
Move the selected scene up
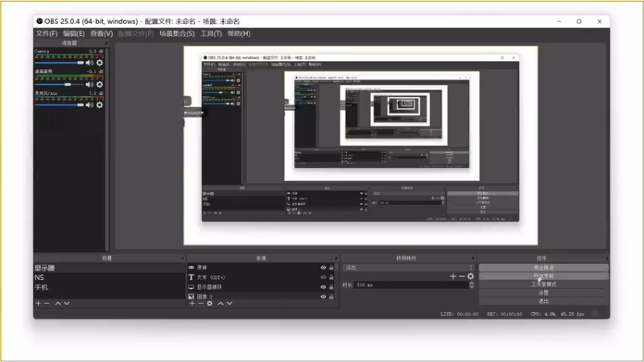pos(58,303)
